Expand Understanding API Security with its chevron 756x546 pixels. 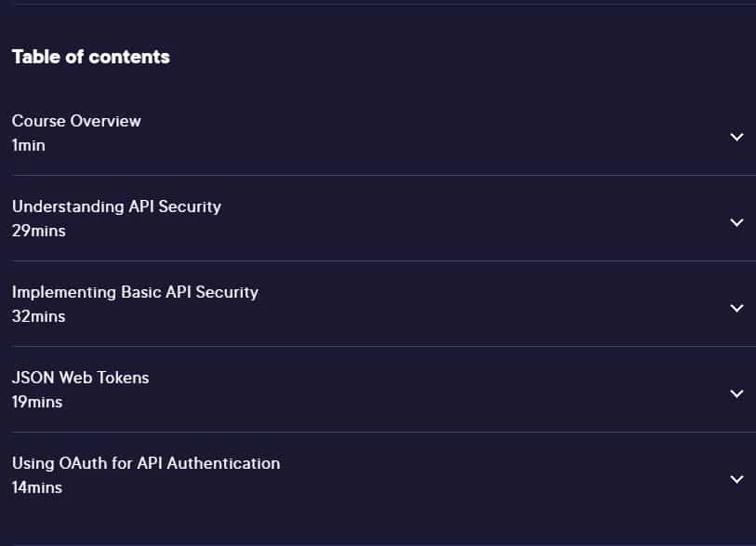(736, 222)
